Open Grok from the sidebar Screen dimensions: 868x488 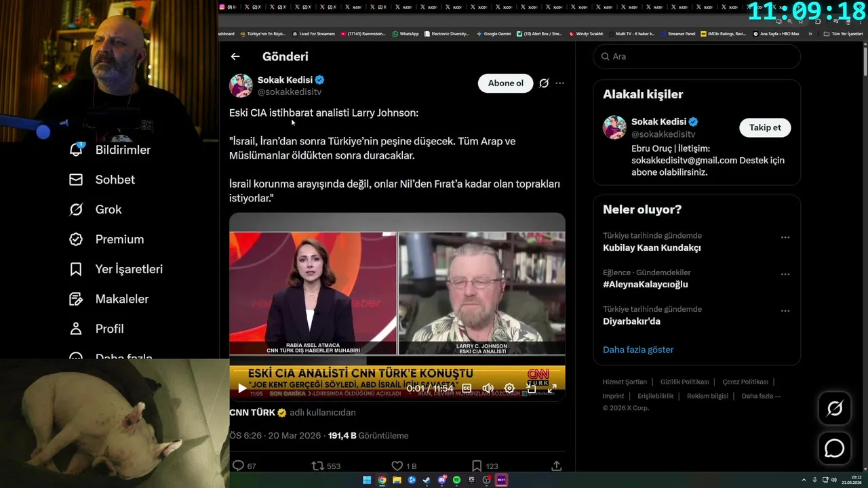point(95,209)
